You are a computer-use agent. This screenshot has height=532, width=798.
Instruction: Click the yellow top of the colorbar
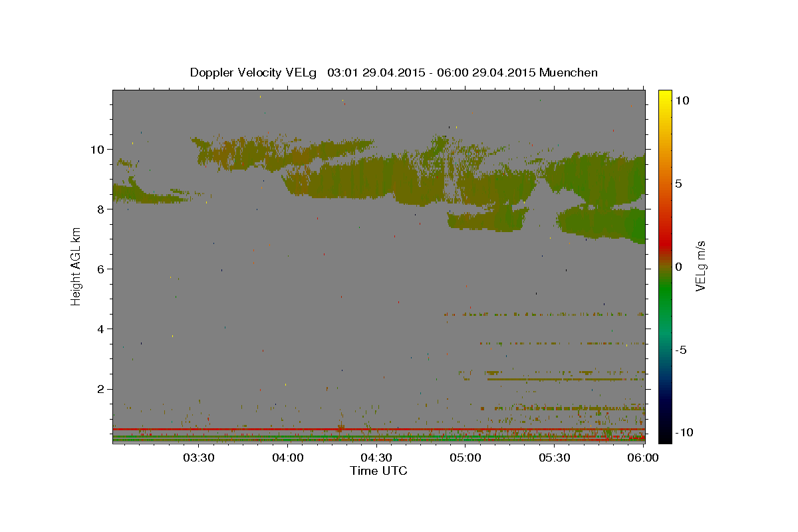[x=665, y=96]
